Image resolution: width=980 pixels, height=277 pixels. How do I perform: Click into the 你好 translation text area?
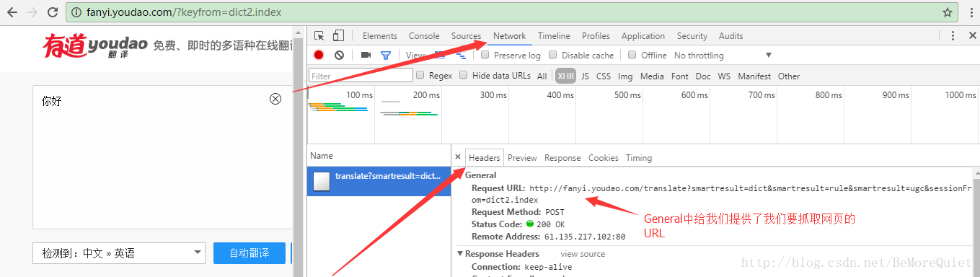[x=163, y=157]
